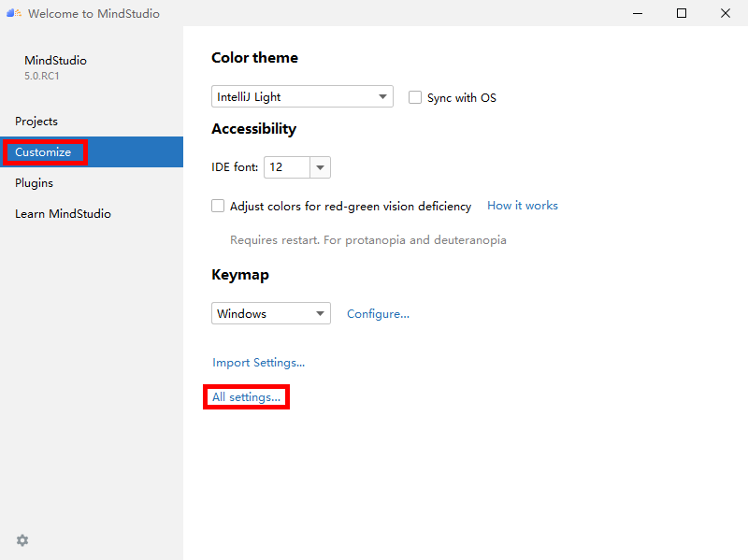Click the IDE font size text field
The image size is (748, 560).
287,167
